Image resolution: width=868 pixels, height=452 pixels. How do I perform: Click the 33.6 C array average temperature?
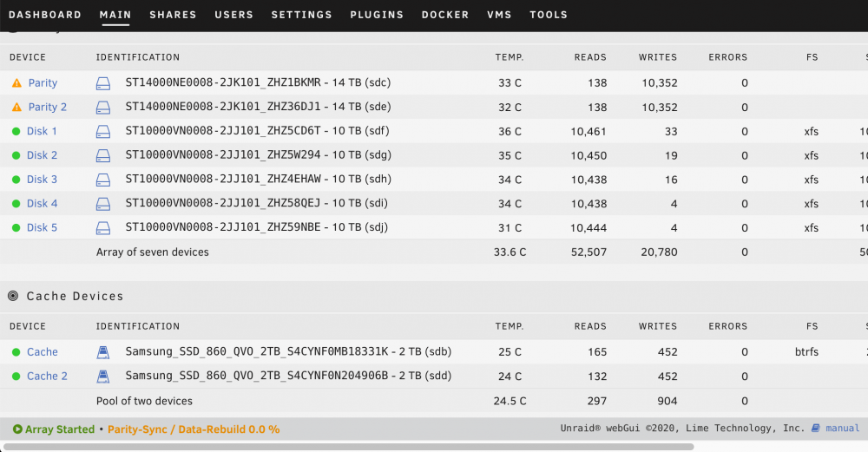tap(510, 252)
